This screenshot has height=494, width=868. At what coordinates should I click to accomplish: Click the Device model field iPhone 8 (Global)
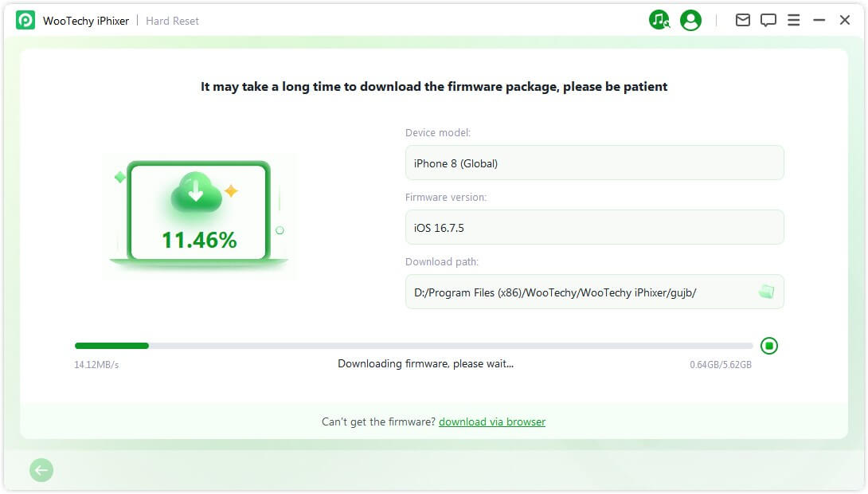point(594,163)
